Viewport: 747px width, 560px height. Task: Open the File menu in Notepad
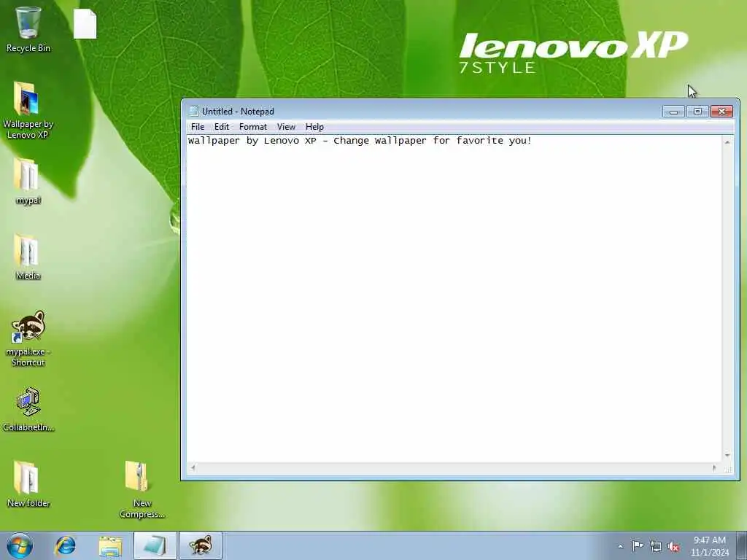[198, 127]
